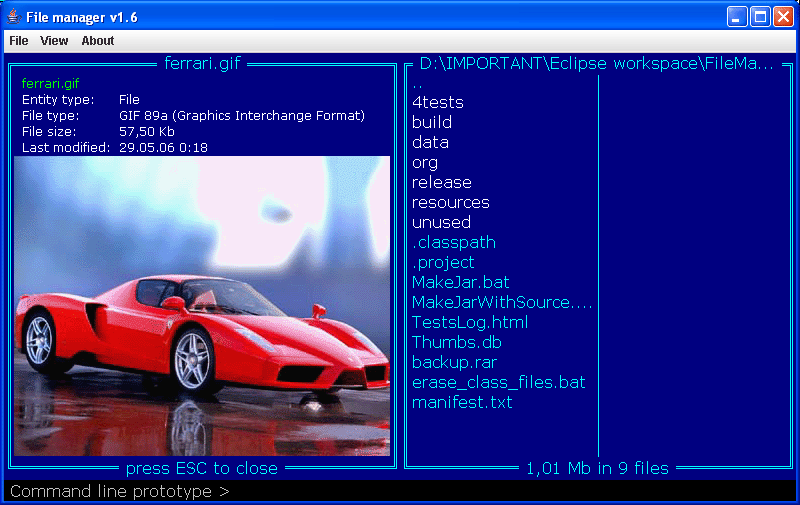Select the Thumbs.db file

point(457,342)
